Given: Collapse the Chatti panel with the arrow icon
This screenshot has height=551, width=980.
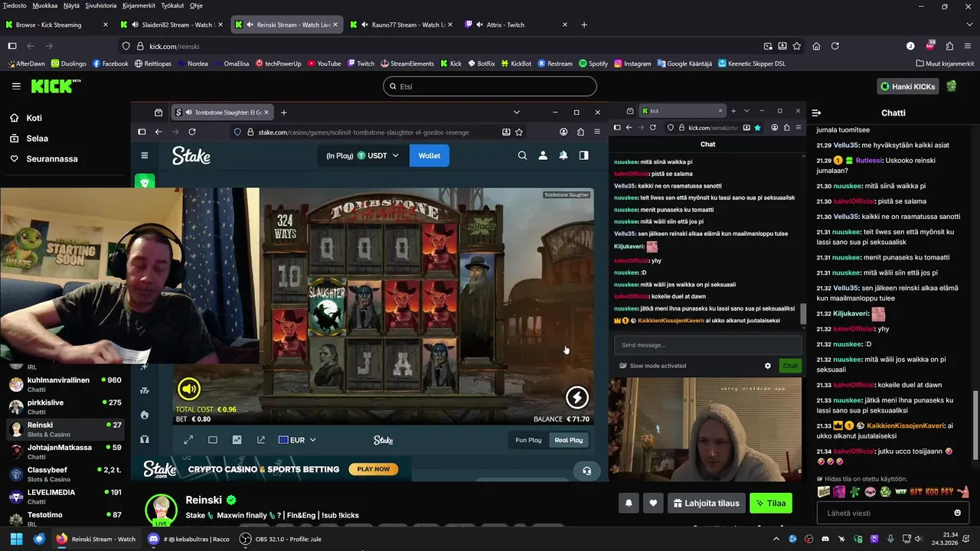Looking at the screenshot, I should 817,112.
